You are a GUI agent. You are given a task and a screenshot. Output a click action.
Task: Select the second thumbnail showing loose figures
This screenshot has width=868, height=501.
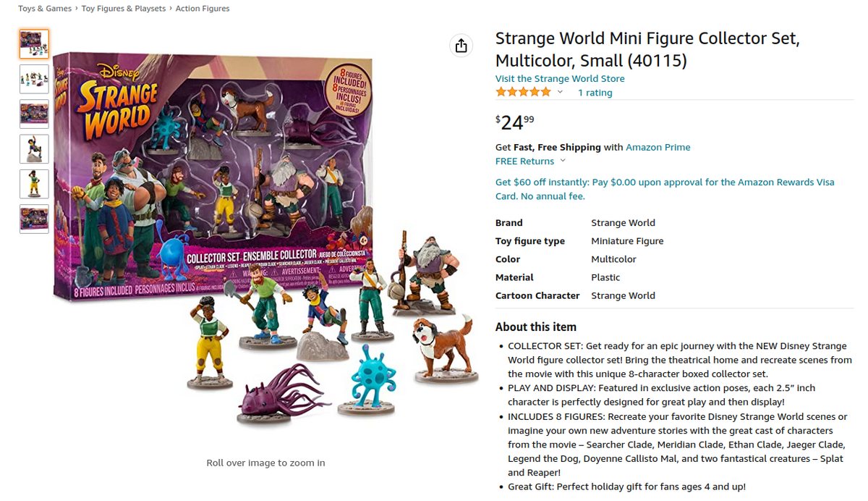point(34,79)
